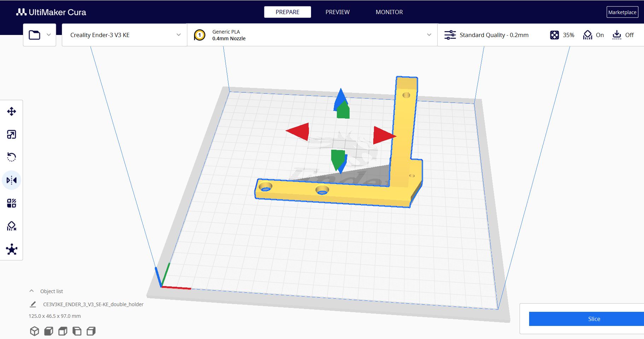Open the 35% infill density setting
The height and width of the screenshot is (339, 644).
point(562,35)
